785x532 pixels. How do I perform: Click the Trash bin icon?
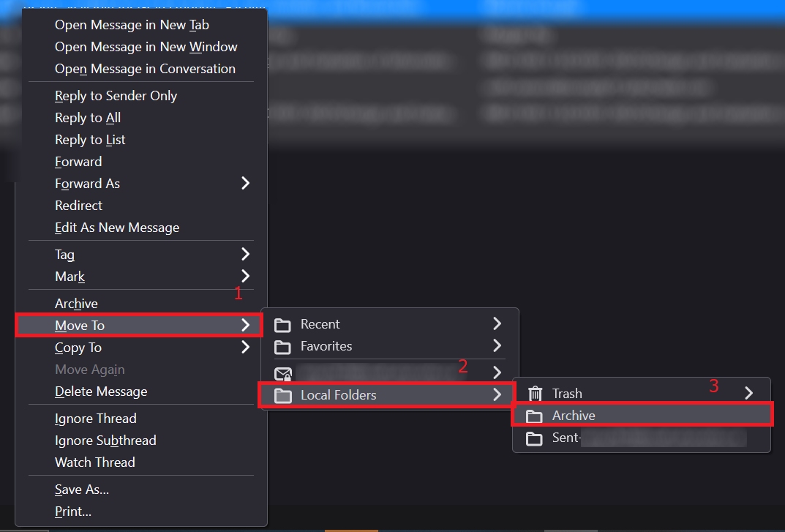tap(536, 394)
